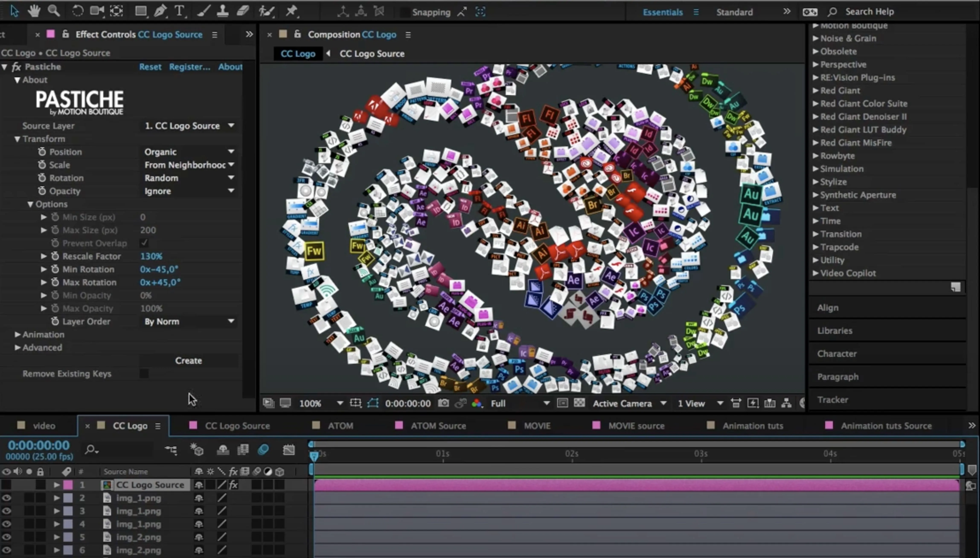Navigate to CC Logo Source in viewer breadcrumb
Screen dimensions: 980x558
pos(372,54)
